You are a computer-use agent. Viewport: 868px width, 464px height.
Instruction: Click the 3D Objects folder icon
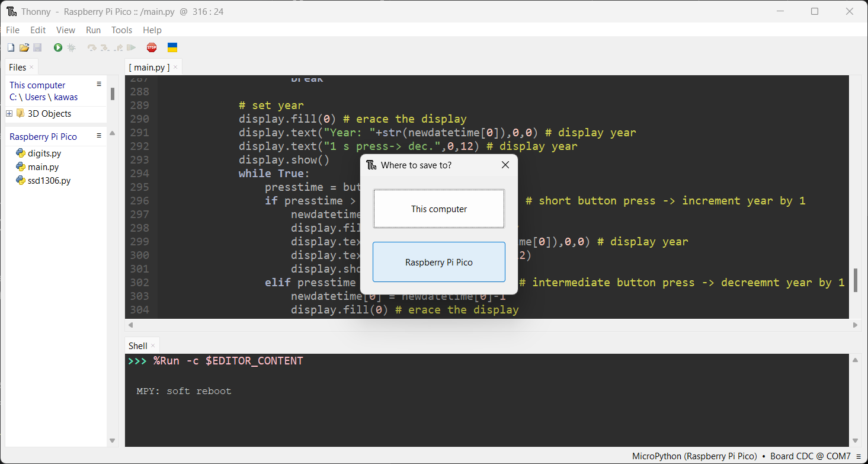[21, 113]
